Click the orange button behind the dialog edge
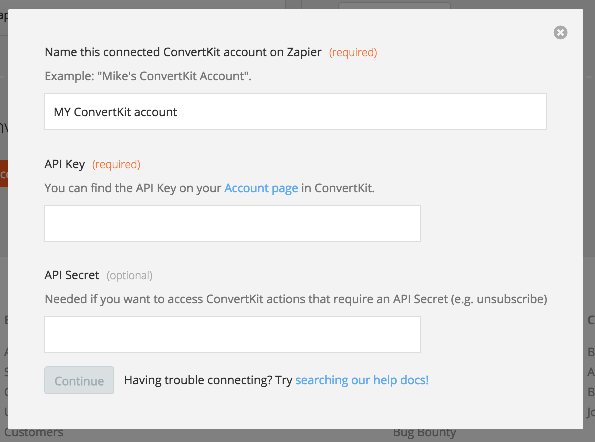The image size is (595, 442). [4, 173]
